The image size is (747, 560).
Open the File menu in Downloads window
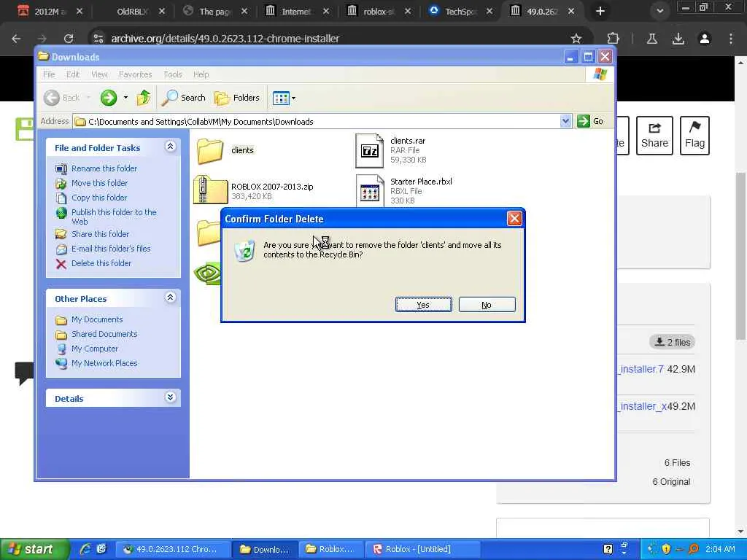click(49, 74)
